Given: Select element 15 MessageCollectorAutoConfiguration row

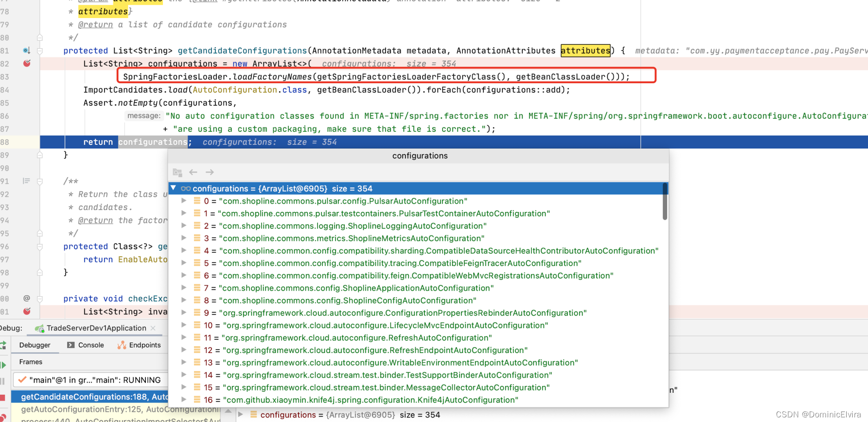Looking at the screenshot, I should 416,388.
